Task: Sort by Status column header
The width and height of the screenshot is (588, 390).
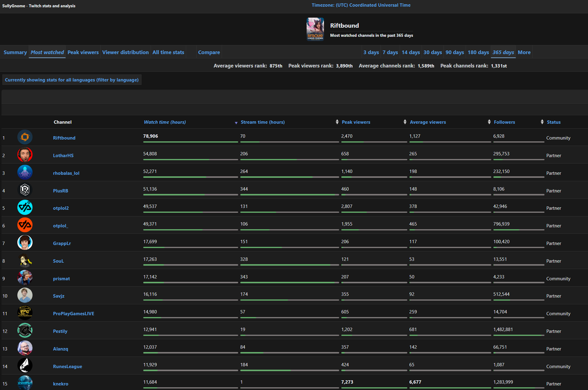Action: click(x=554, y=122)
